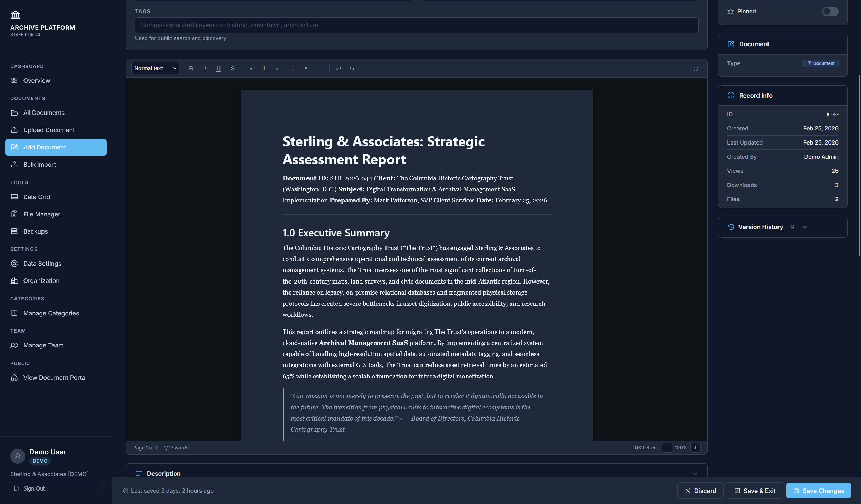Screen dimensions: 861x504
Task: Insert a bulleted list
Action: [x=251, y=68]
